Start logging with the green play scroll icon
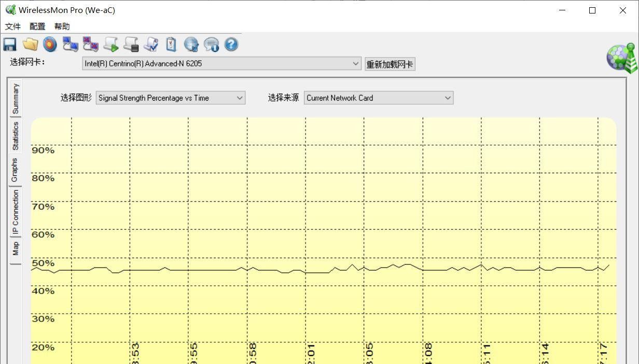Image resolution: width=639 pixels, height=364 pixels. [110, 45]
